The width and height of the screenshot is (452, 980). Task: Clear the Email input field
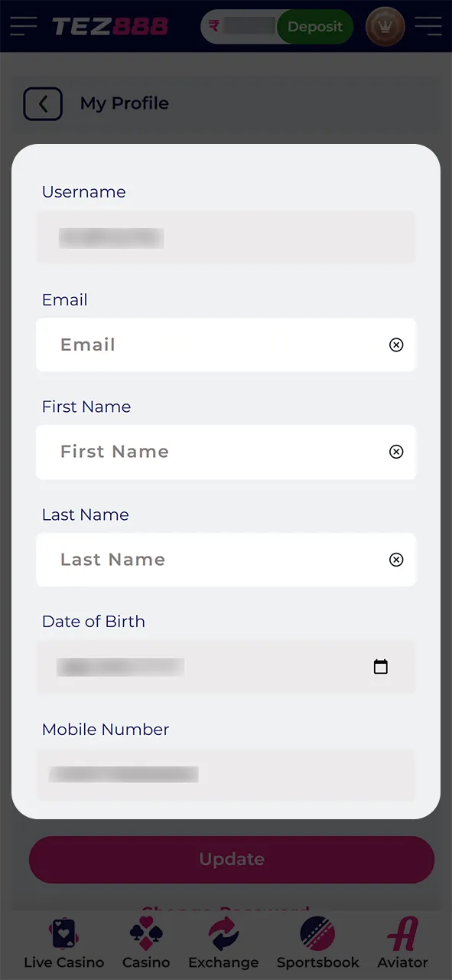click(396, 345)
